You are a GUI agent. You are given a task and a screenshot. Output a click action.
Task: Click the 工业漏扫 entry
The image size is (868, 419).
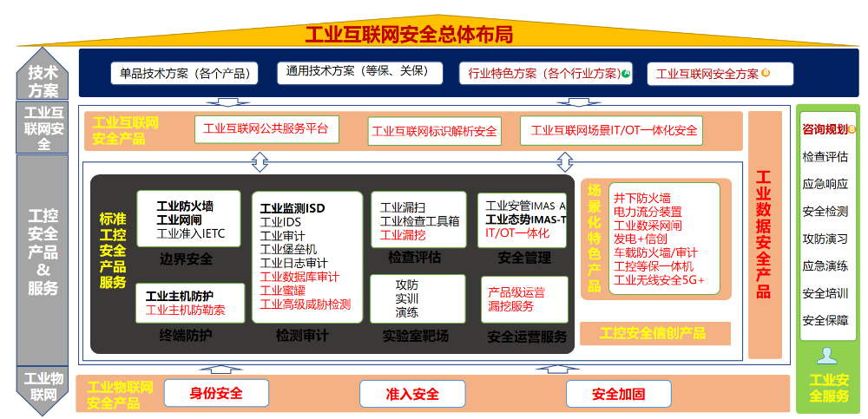coord(403,208)
